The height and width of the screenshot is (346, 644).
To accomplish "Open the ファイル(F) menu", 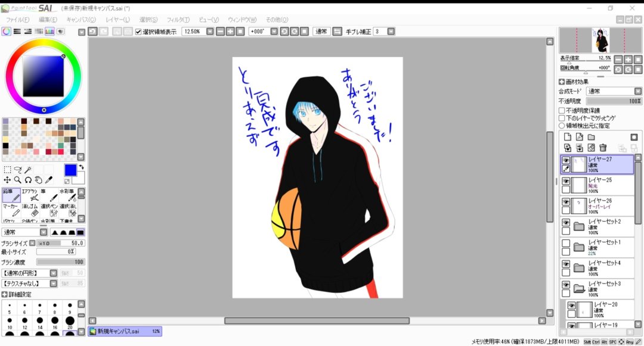I will (x=17, y=20).
